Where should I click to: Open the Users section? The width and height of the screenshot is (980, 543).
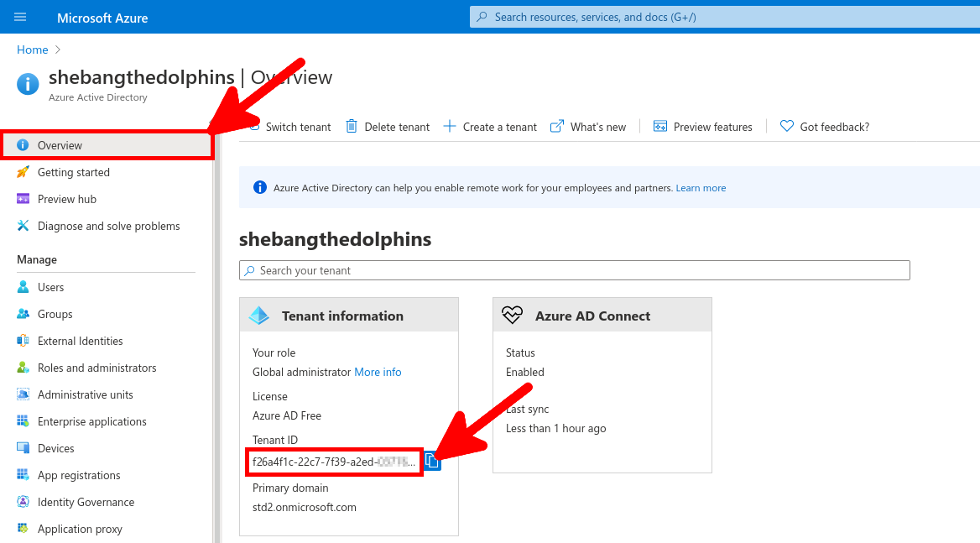coord(51,286)
